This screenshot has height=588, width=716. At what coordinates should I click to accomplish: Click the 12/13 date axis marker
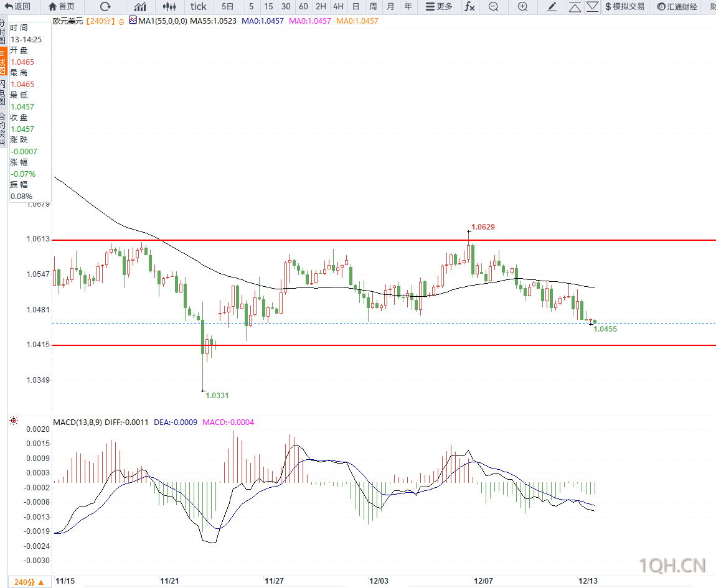point(588,581)
